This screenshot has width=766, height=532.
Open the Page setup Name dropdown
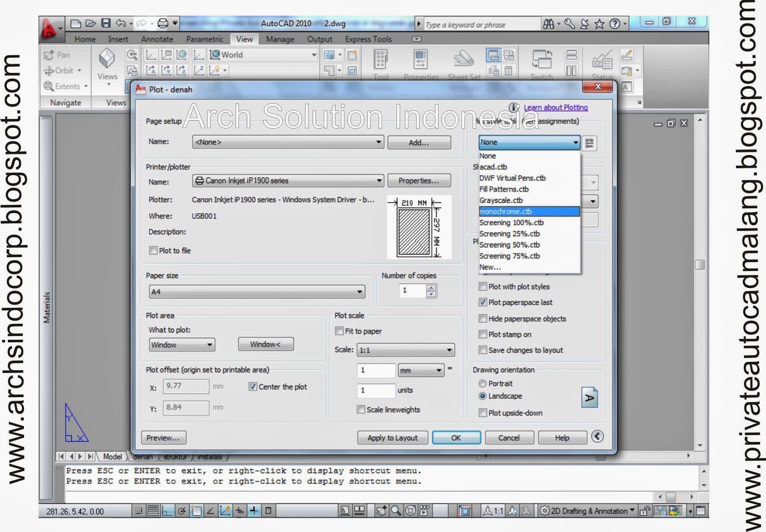click(x=288, y=142)
